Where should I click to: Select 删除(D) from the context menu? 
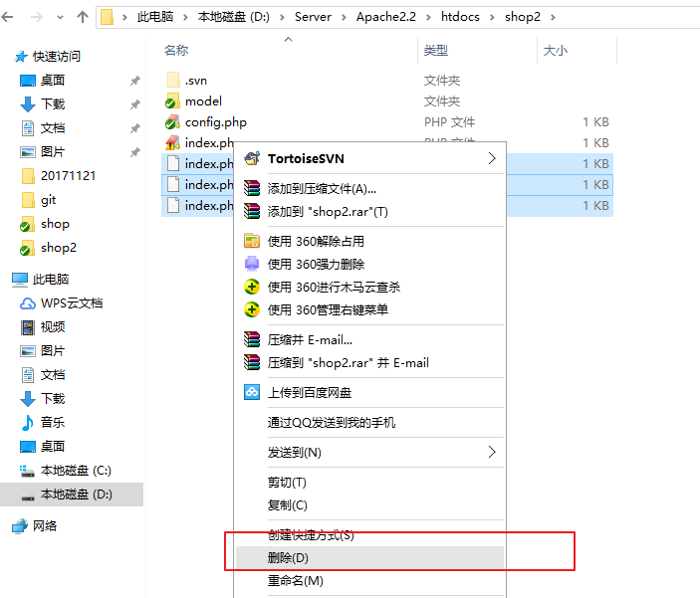coord(289,558)
